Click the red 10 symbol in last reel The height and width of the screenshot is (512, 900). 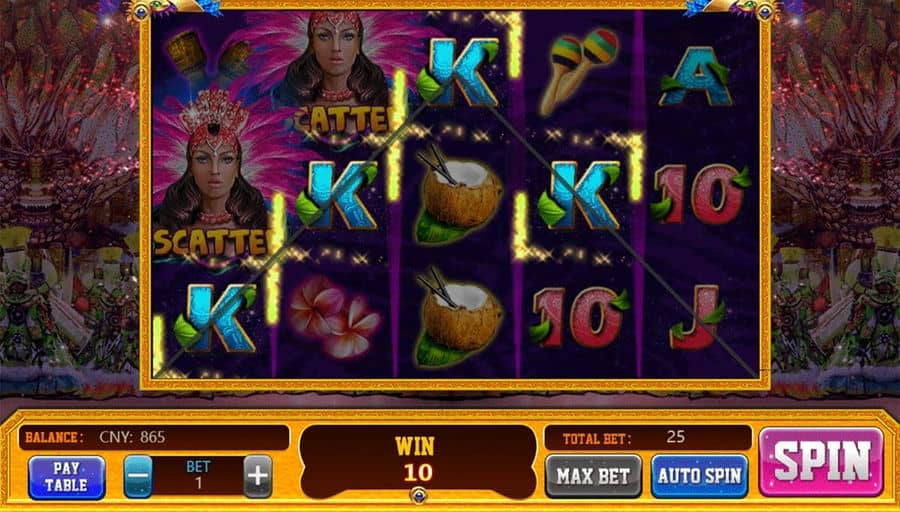pyautogui.click(x=700, y=195)
